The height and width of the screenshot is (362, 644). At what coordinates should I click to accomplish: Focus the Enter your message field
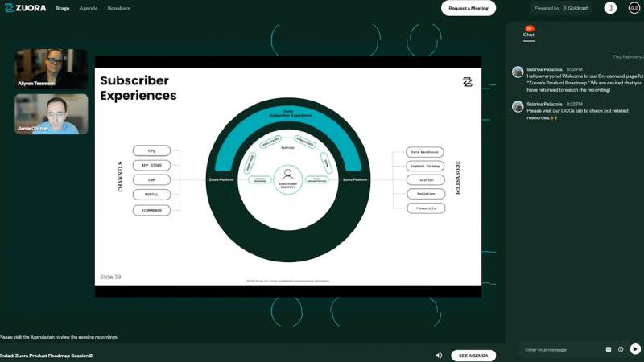click(x=560, y=350)
